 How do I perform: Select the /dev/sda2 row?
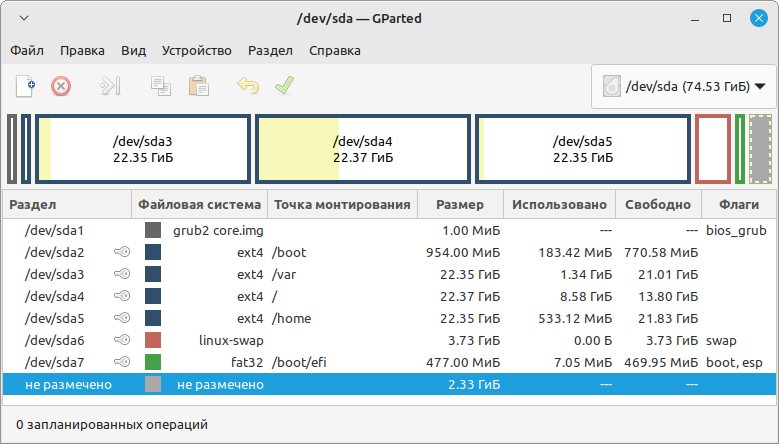[x=390, y=252]
